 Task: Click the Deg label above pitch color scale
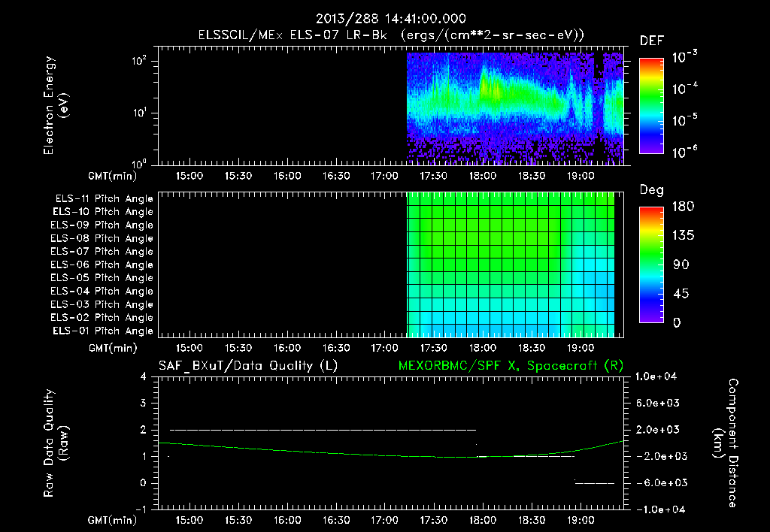point(652,190)
